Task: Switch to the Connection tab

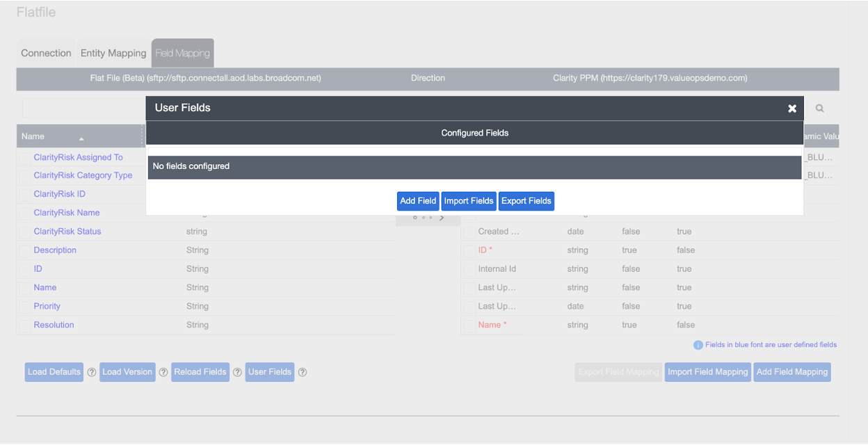Action: [x=46, y=54]
